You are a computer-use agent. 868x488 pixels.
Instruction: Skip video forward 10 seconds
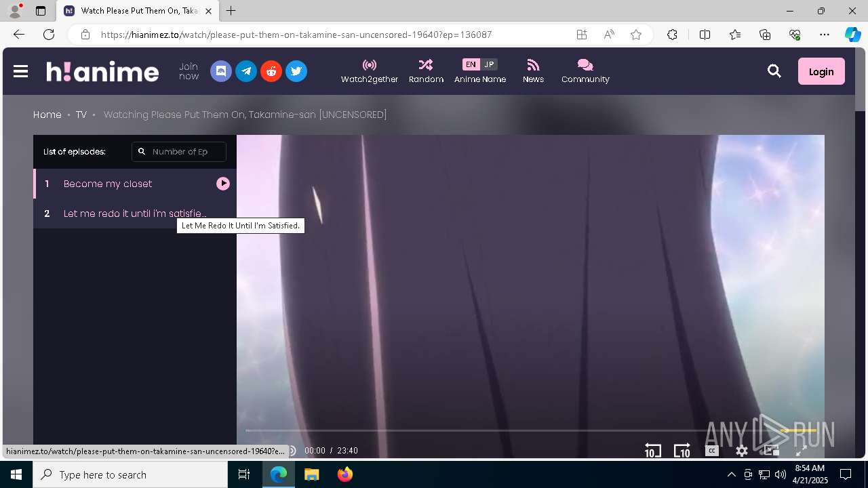tap(682, 451)
